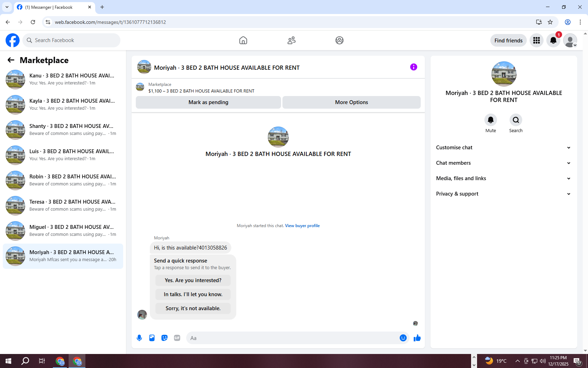
Task: Expand Customise chat section
Action: pos(504,148)
